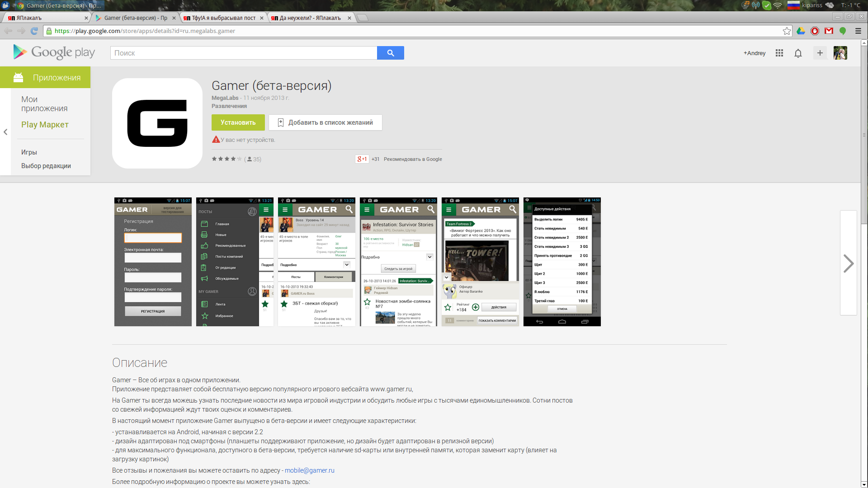
Task: Open the MegaLabs developer link
Action: click(x=225, y=98)
